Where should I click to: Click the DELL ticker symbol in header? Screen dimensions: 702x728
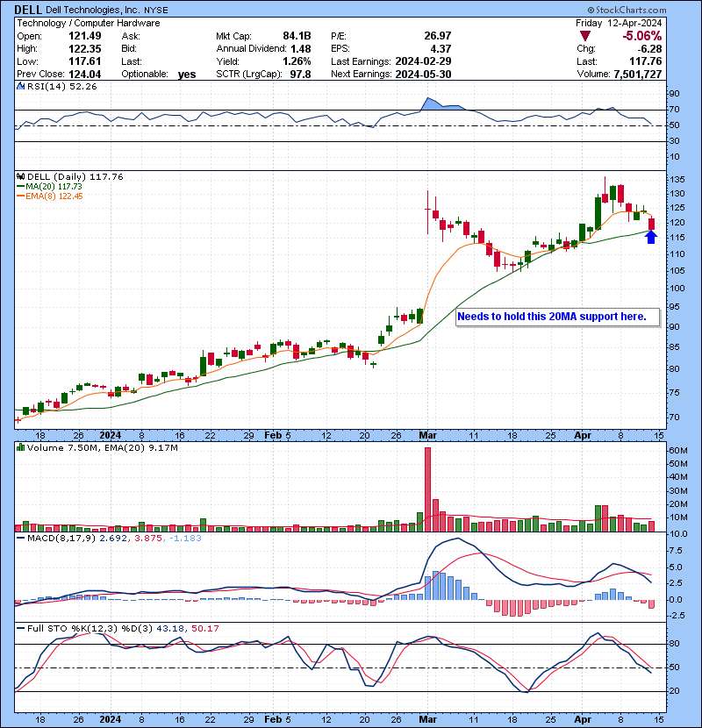(x=28, y=10)
